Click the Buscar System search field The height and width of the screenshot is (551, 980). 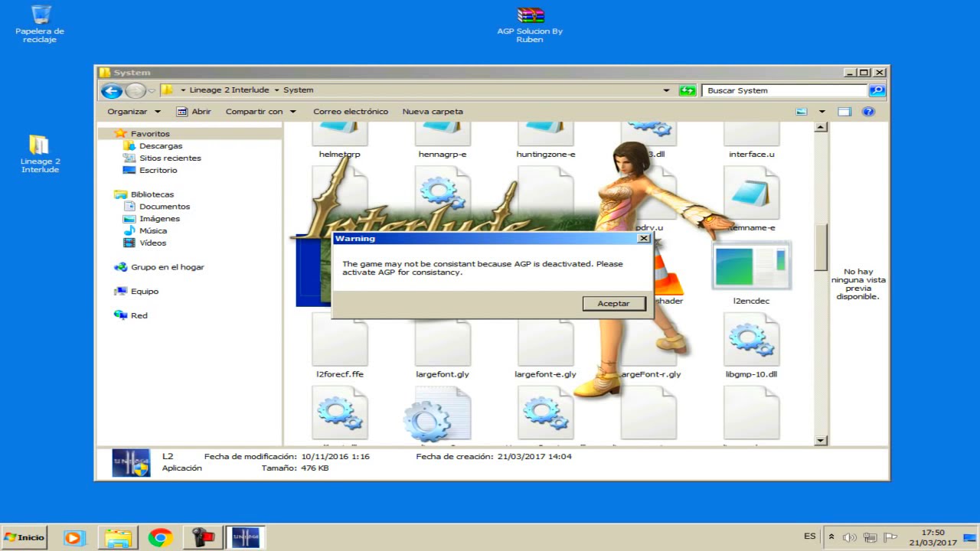click(785, 90)
